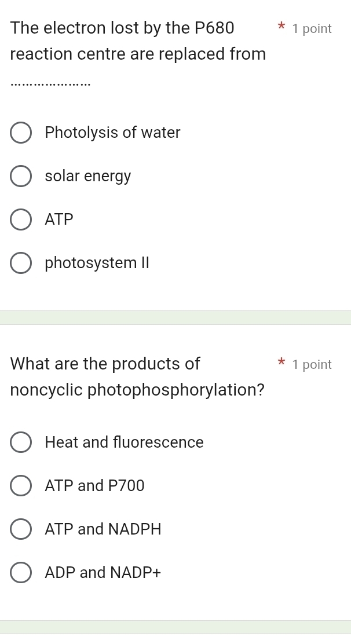Click the 'ATP and NADPH' label text
Viewport: 351px width, 644px height.
103,529
